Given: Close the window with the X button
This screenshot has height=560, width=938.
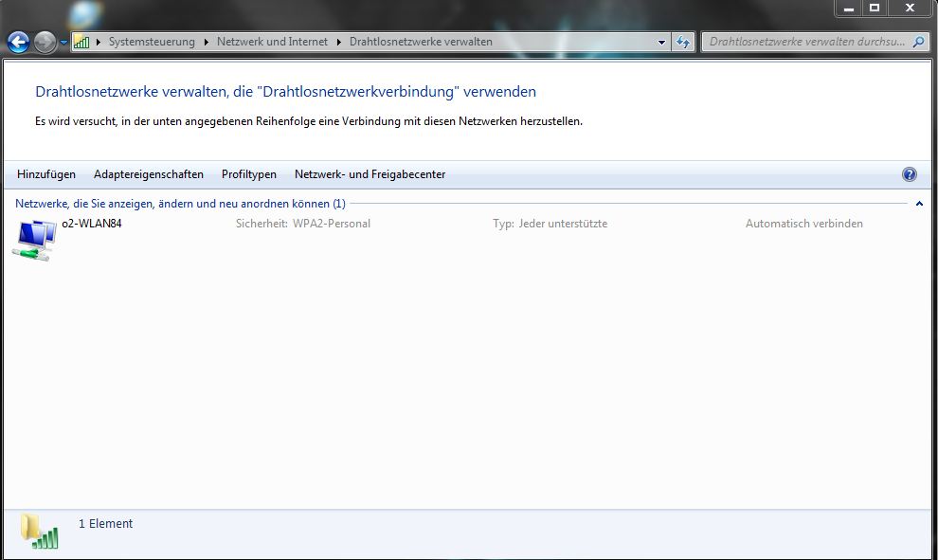Looking at the screenshot, I should coord(910,8).
